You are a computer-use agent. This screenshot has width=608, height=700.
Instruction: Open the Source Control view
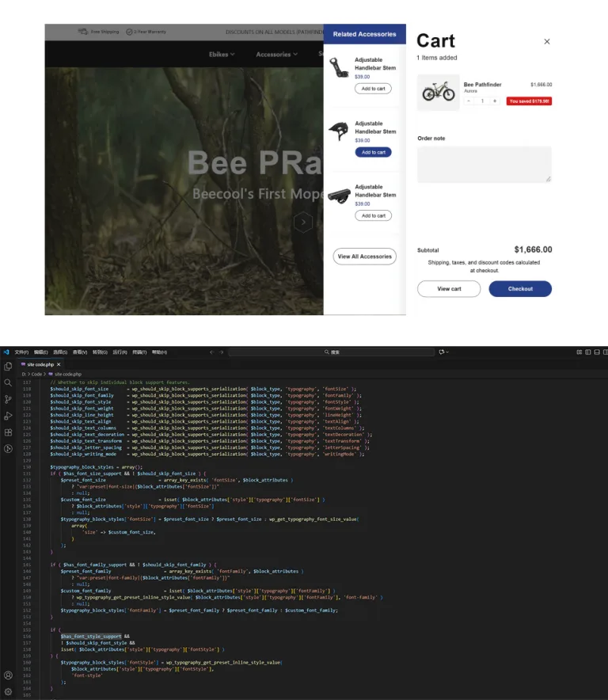tap(8, 399)
